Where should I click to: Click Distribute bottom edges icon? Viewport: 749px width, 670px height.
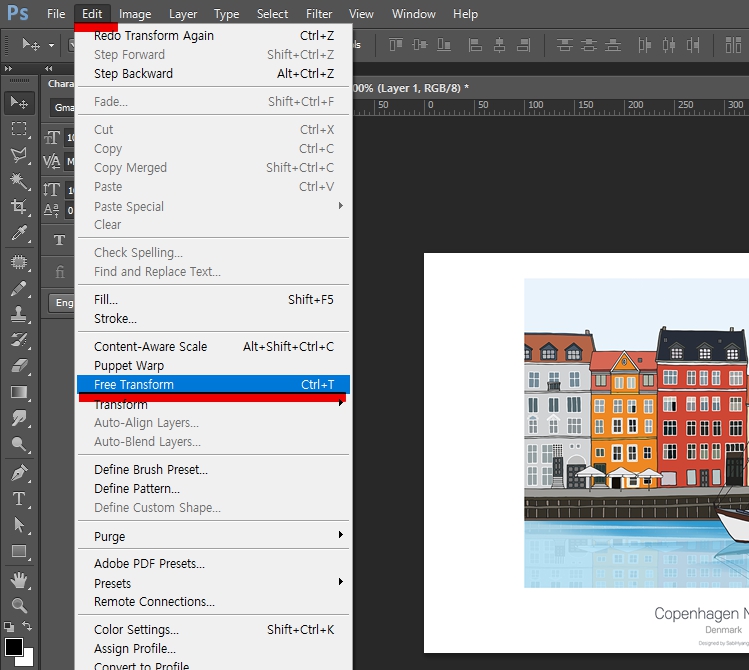click(x=613, y=45)
